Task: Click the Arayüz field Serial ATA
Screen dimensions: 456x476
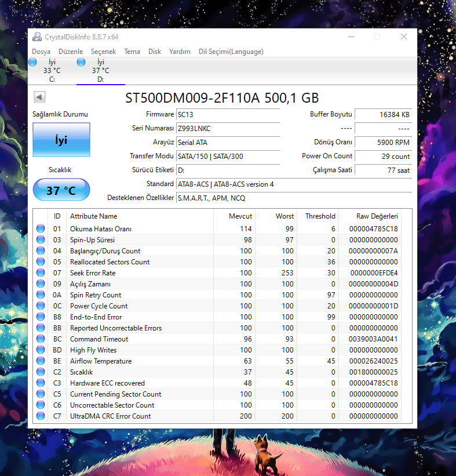Action: click(x=228, y=143)
